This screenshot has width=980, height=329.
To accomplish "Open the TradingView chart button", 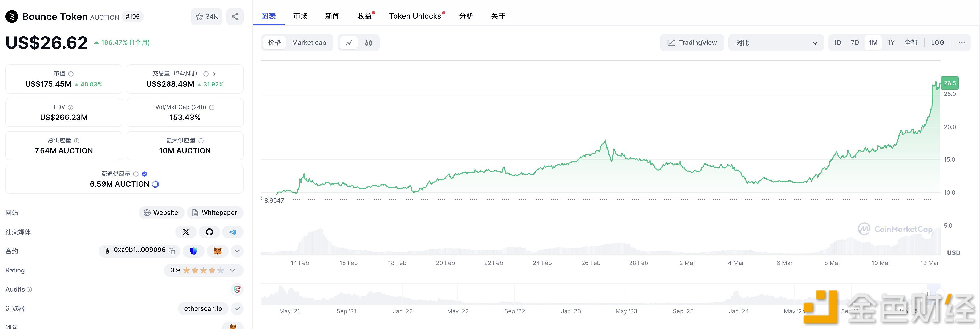I will pyautogui.click(x=692, y=43).
